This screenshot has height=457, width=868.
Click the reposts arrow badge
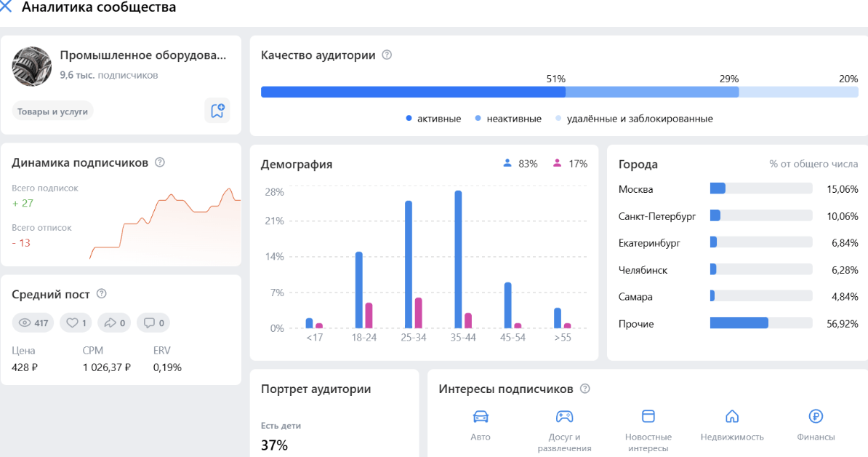114,323
